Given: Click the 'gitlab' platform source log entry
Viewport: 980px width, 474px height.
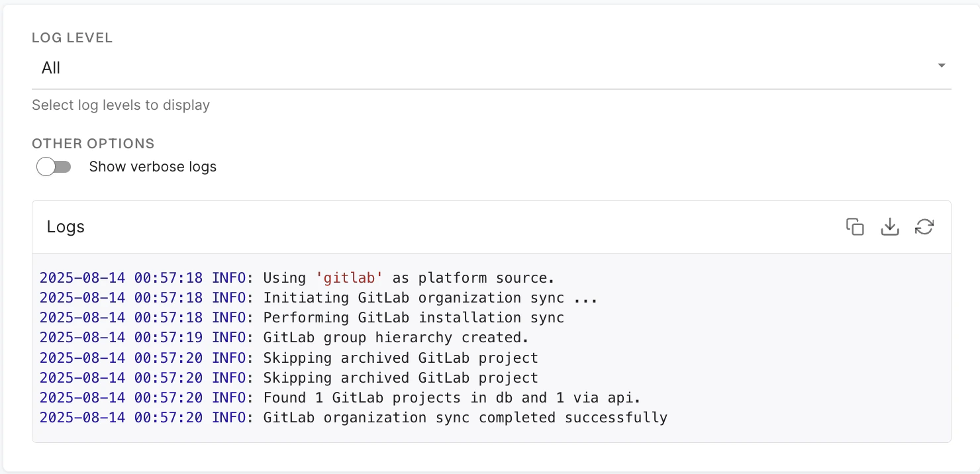Looking at the screenshot, I should pyautogui.click(x=298, y=277).
